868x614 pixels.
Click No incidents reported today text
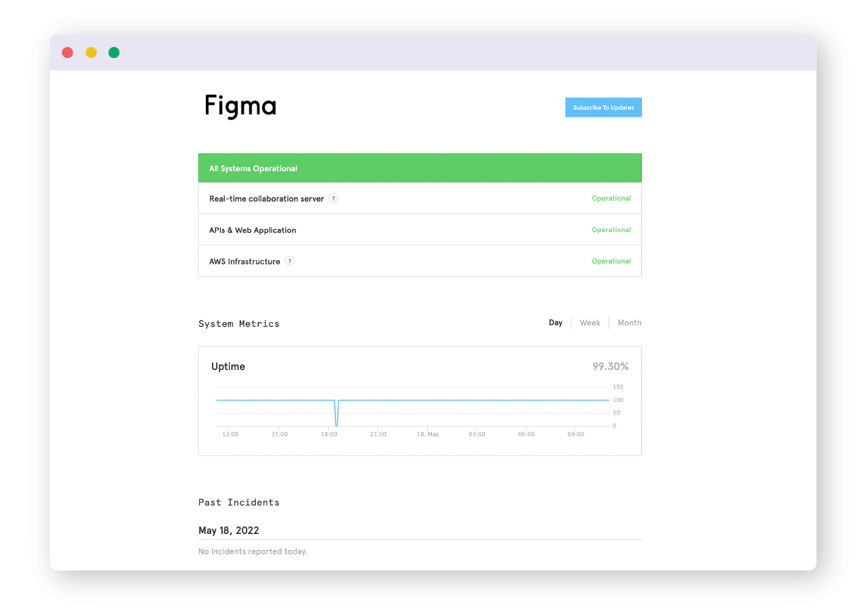[x=253, y=551]
